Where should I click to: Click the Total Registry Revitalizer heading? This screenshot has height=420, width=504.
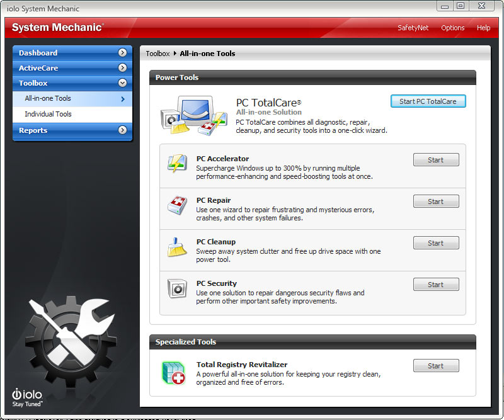[242, 365]
